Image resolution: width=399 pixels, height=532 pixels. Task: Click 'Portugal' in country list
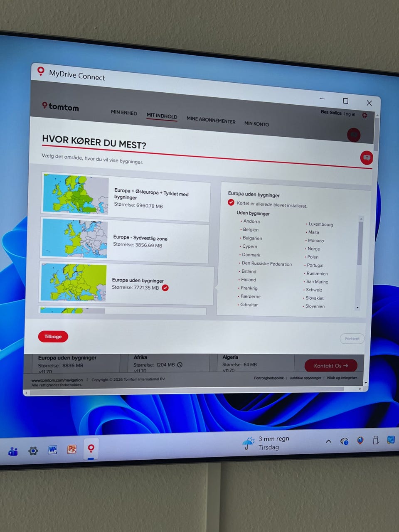[315, 265]
